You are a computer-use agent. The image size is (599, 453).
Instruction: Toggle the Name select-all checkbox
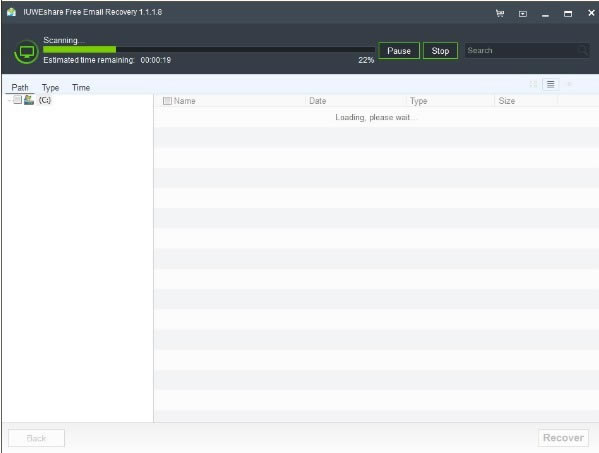tap(167, 101)
